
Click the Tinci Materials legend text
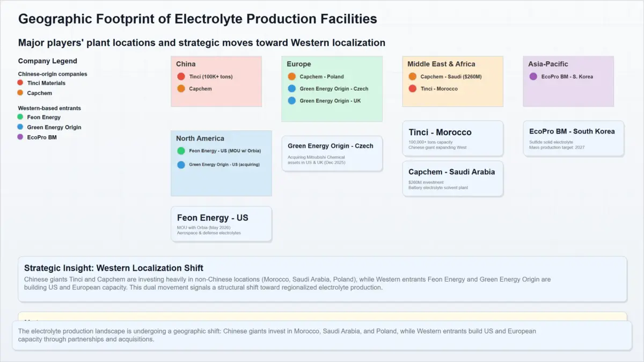coord(46,83)
